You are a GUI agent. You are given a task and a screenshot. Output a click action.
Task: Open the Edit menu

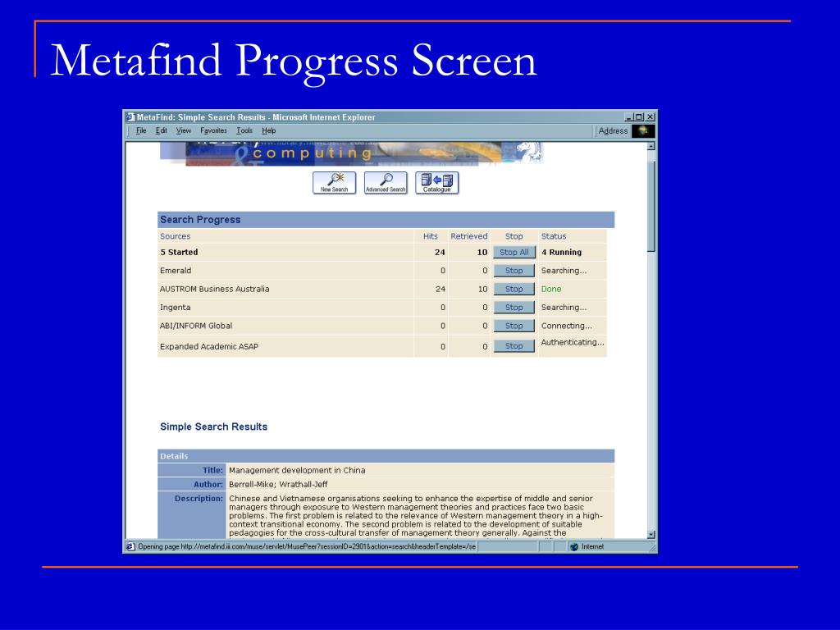point(162,130)
